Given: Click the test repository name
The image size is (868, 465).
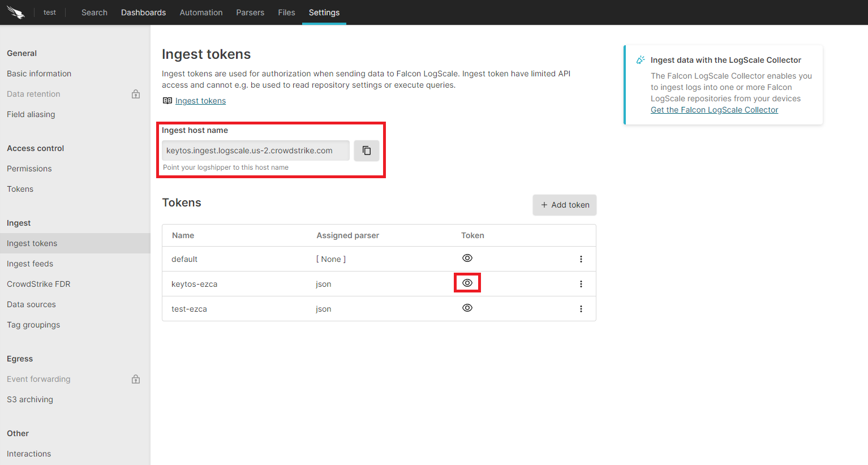Looking at the screenshot, I should click(50, 12).
